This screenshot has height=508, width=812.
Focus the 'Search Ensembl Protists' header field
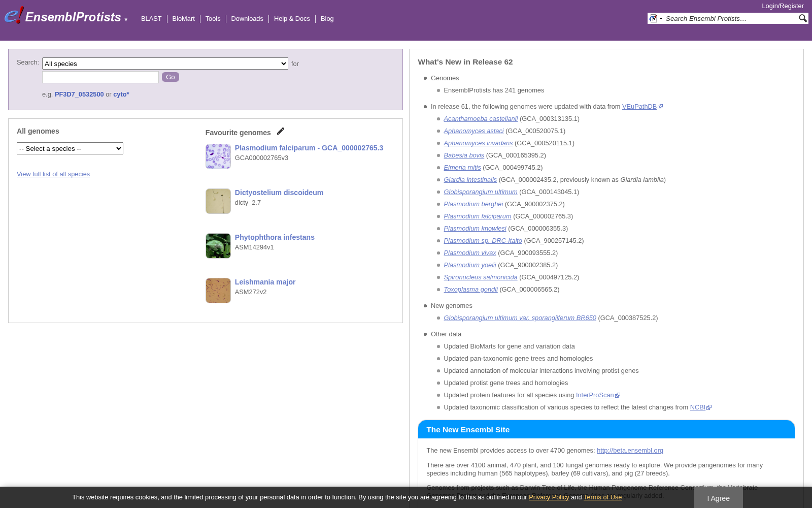[731, 18]
